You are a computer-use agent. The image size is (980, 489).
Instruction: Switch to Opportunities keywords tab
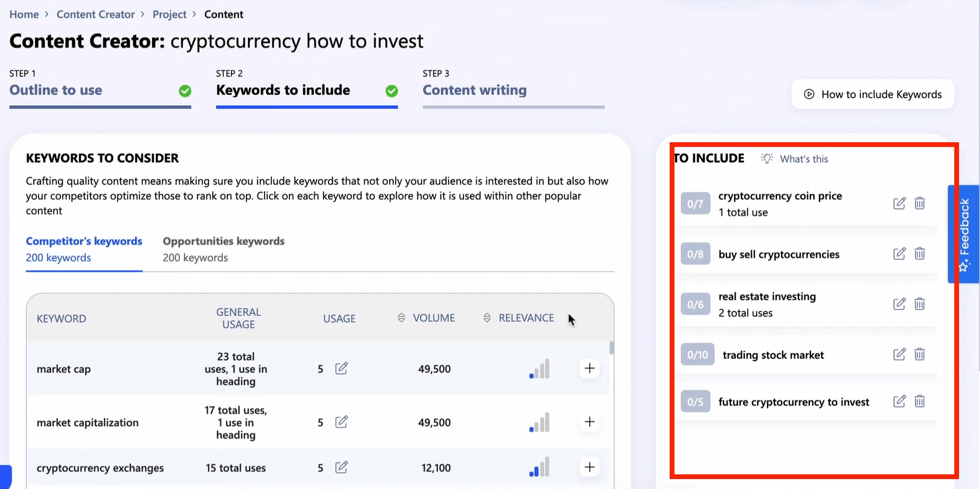[x=223, y=249]
